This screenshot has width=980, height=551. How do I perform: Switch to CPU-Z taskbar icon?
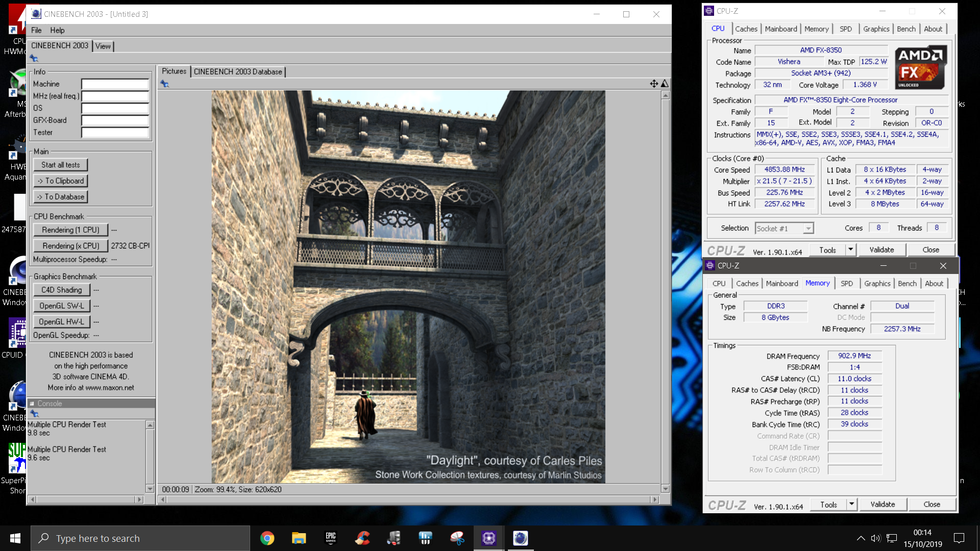coord(489,538)
